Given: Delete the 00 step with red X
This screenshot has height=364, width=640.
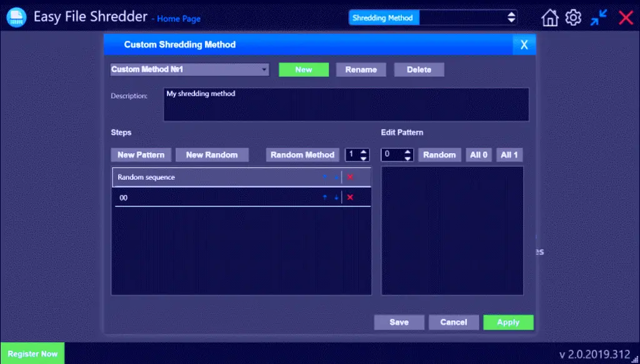Looking at the screenshot, I should pos(350,198).
